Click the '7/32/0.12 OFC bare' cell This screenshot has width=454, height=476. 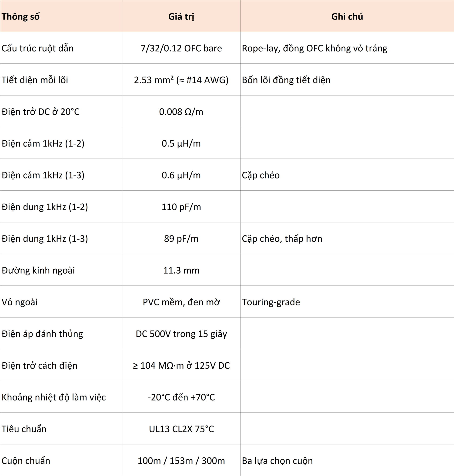pos(181,48)
